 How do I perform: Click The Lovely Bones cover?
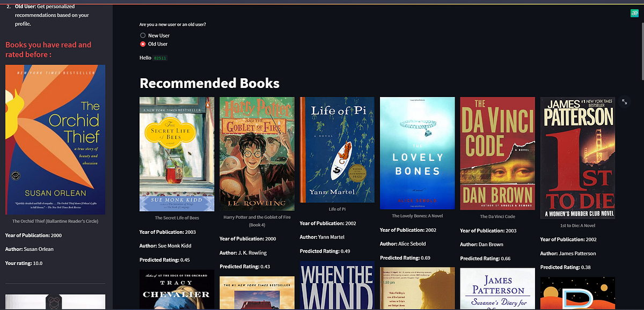pos(417,153)
